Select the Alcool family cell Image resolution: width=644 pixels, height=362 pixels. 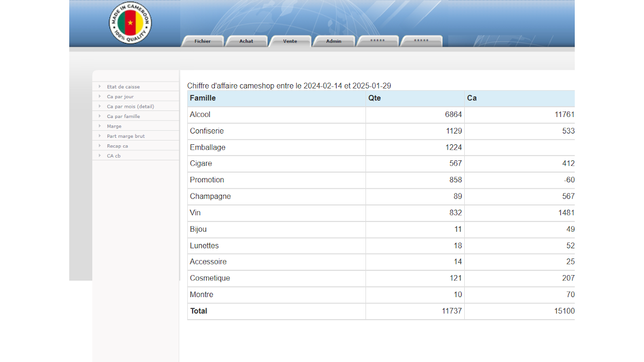(277, 115)
